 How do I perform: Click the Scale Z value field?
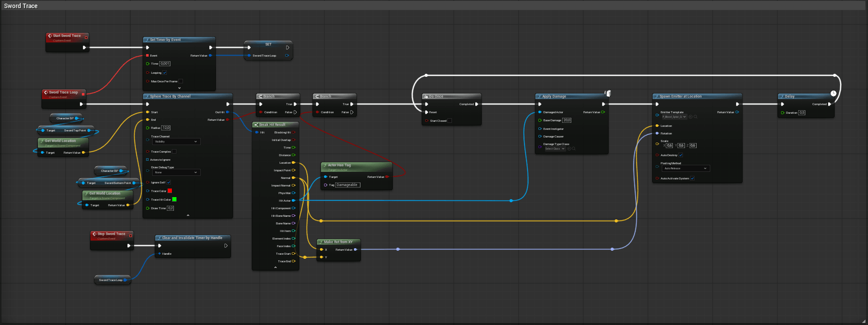point(693,146)
